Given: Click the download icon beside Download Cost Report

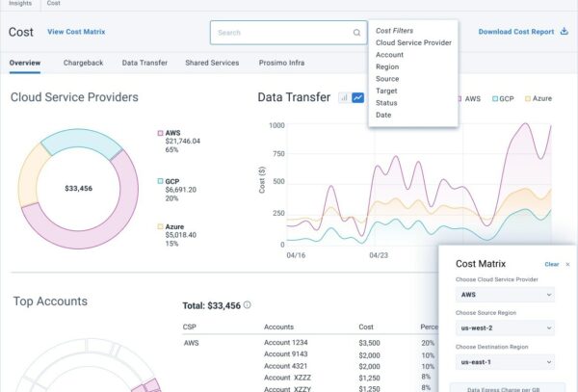Looking at the screenshot, I should pyautogui.click(x=563, y=32).
